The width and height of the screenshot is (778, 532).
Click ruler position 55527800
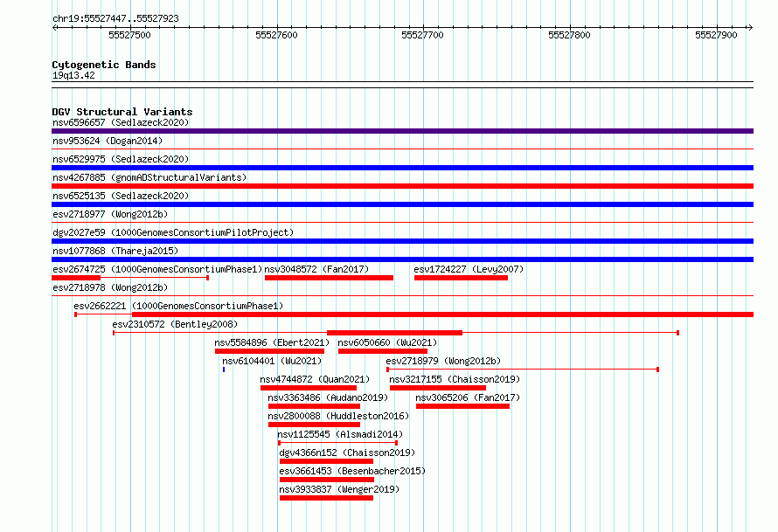pyautogui.click(x=569, y=35)
